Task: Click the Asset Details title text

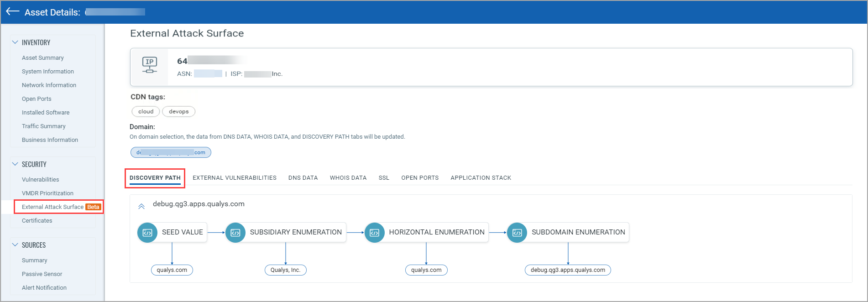Action: (x=52, y=12)
